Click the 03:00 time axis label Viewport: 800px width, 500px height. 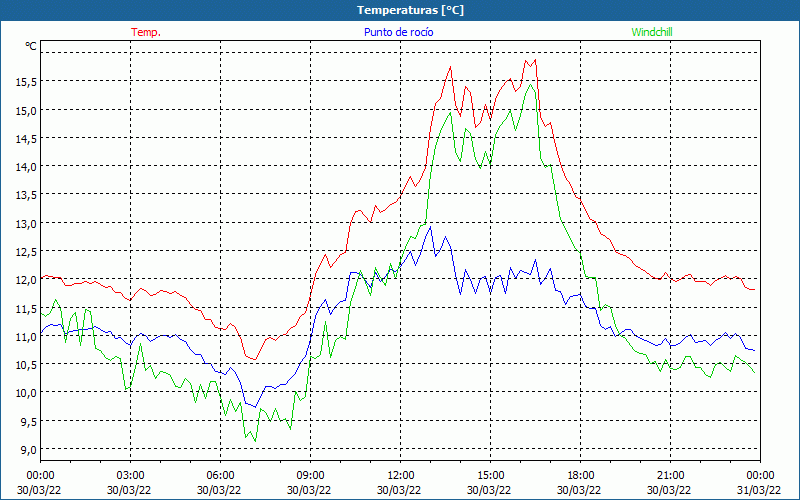130,476
